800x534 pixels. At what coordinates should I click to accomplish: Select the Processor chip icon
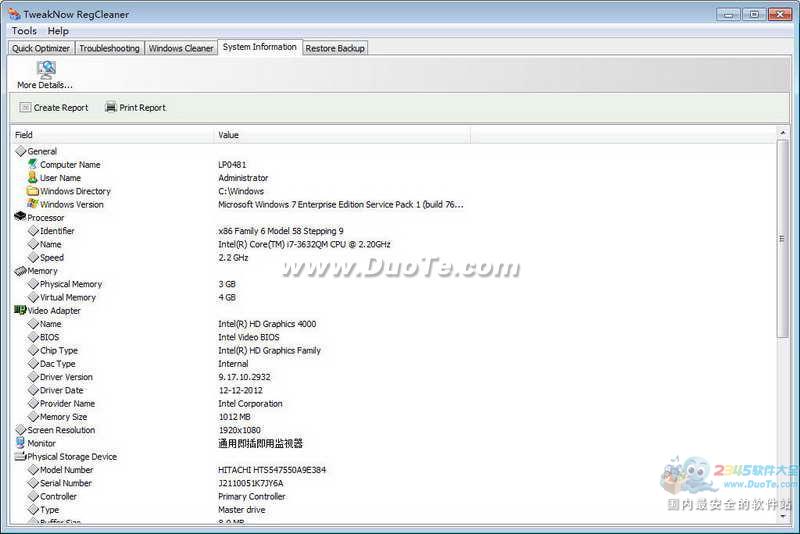pyautogui.click(x=20, y=217)
